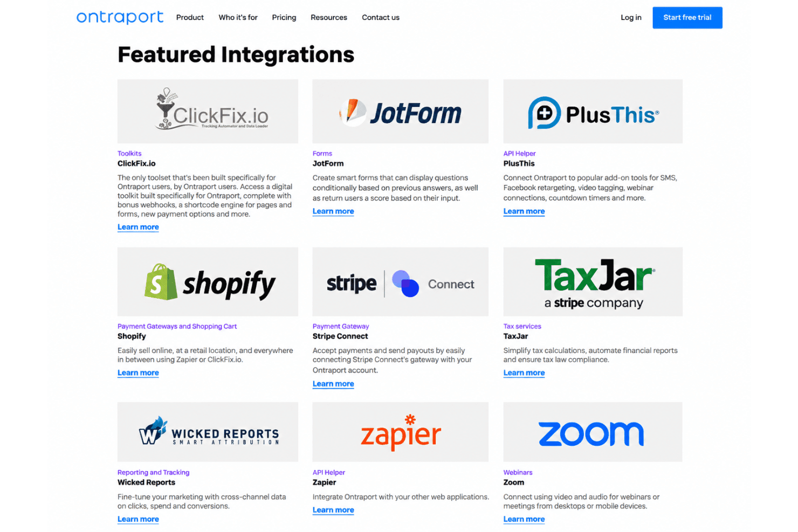The image size is (798, 532).
Task: Click the TaxJar title text
Action: 515,336
